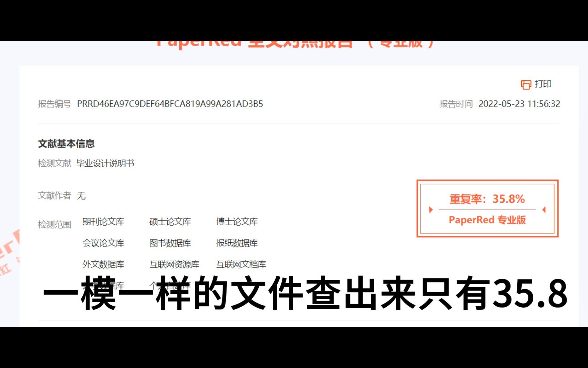Click the 检测文献 label
Screen dimensions: 588x368
click(54, 164)
